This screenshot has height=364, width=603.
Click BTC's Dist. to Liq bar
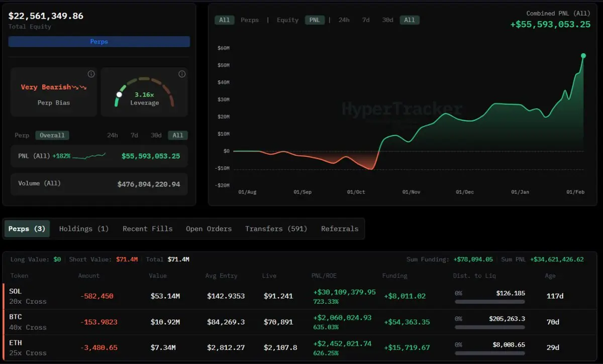point(489,327)
